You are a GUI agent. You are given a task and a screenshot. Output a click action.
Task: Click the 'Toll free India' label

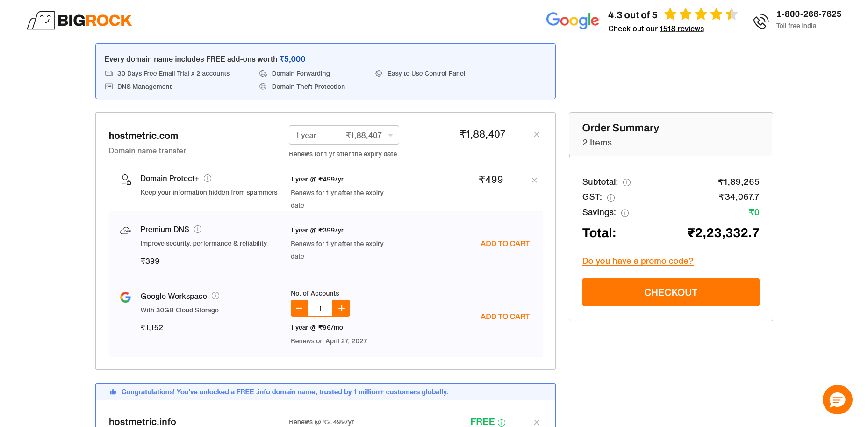tap(796, 26)
